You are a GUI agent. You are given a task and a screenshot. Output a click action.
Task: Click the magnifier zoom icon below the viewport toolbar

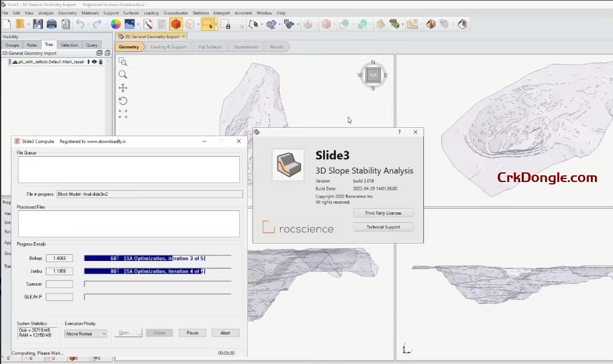[x=123, y=75]
